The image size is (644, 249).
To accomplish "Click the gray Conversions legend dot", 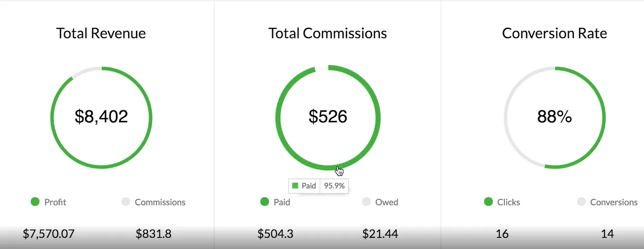I will (x=581, y=202).
